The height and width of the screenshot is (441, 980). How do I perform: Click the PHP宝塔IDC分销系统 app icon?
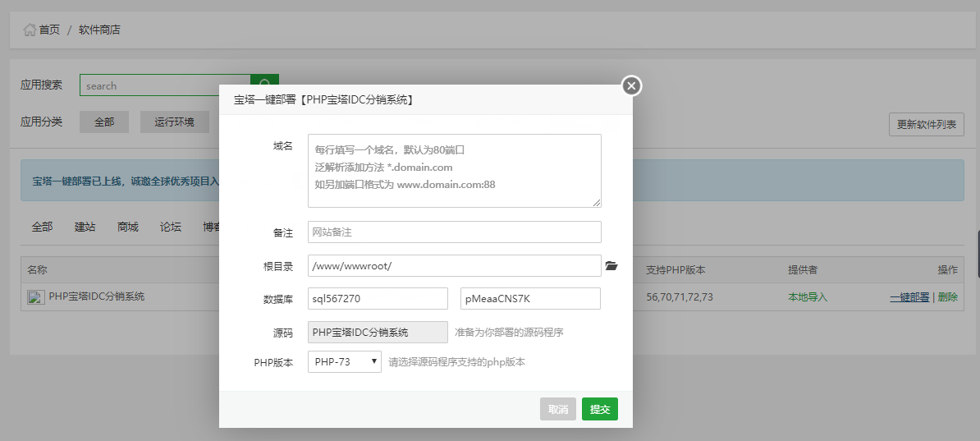[34, 297]
